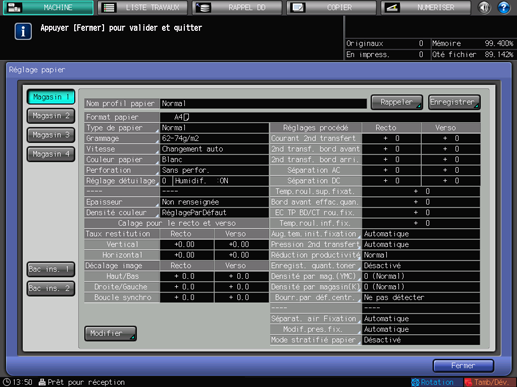Image resolution: width=517 pixels, height=387 pixels.
Task: Click Haut/Bas Recto value
Action: click(187, 276)
